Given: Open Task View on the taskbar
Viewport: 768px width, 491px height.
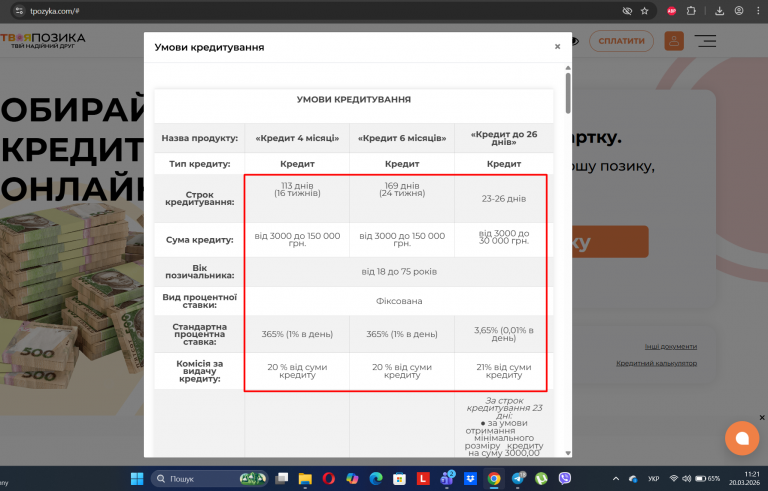Looking at the screenshot, I should click(282, 478).
